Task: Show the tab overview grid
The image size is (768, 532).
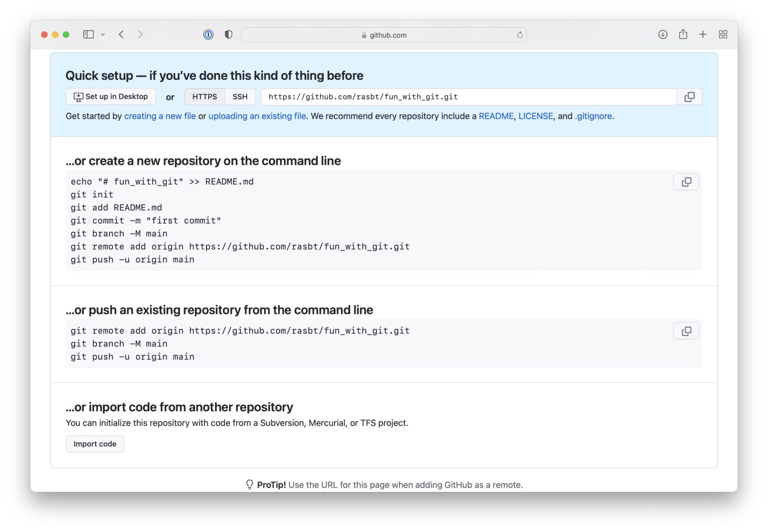Action: pos(723,34)
